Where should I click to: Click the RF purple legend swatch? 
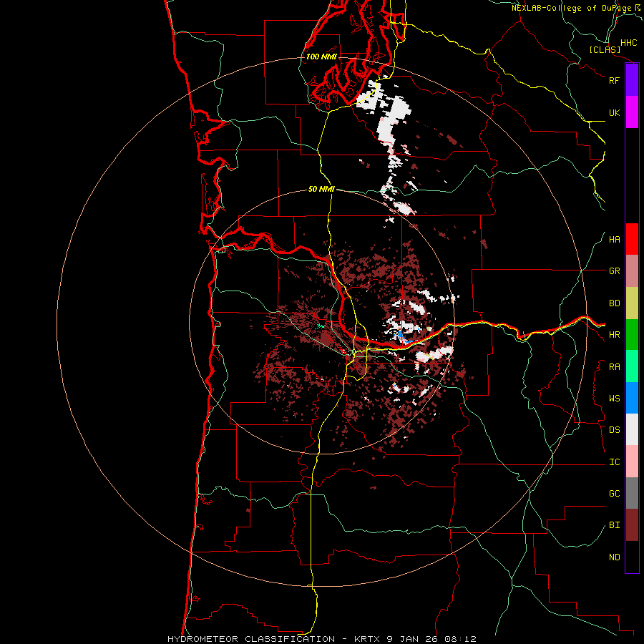click(x=632, y=80)
